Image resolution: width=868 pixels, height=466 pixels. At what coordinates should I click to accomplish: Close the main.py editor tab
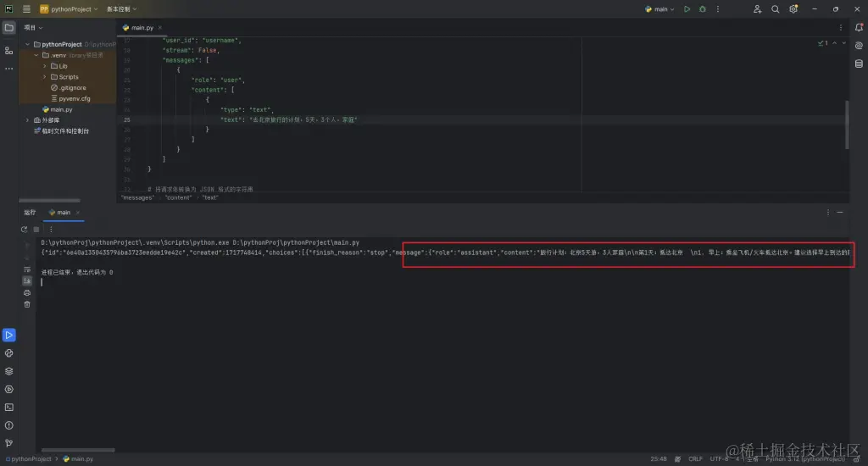(160, 27)
